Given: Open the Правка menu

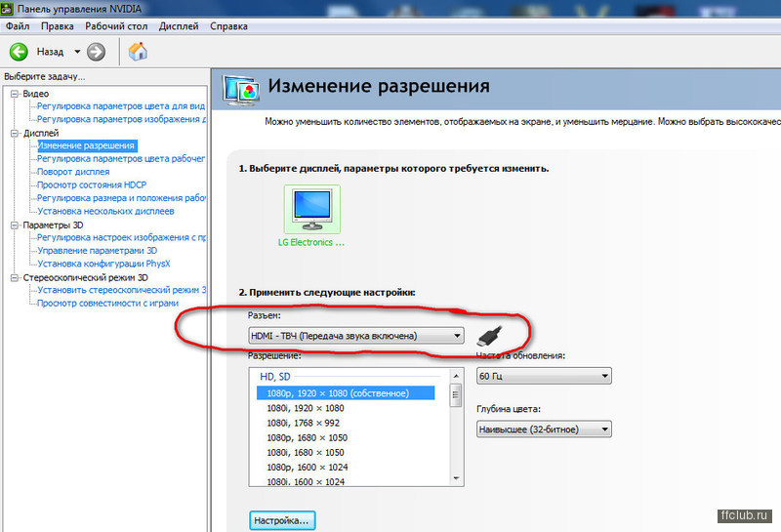Looking at the screenshot, I should pos(58,26).
